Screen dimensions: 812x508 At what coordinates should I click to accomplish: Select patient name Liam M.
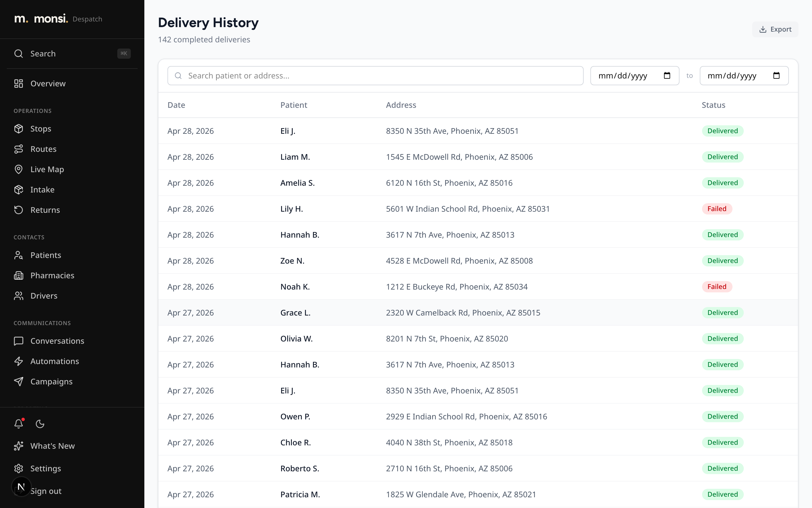(295, 157)
